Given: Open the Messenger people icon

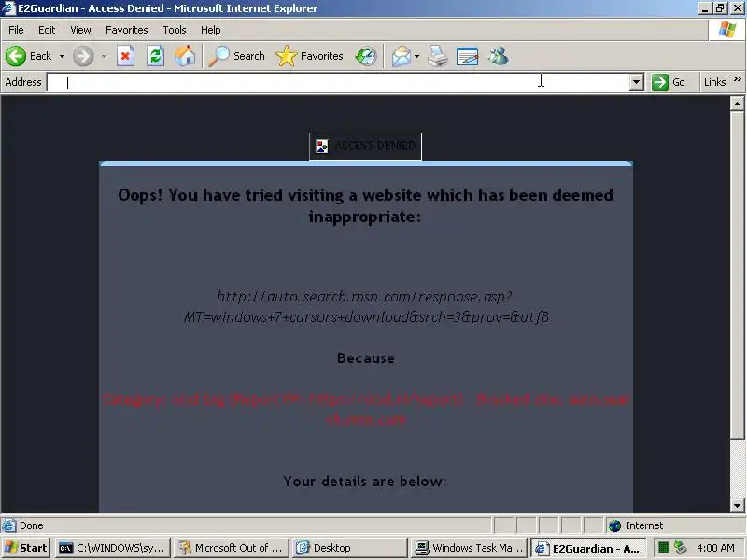Looking at the screenshot, I should [499, 56].
